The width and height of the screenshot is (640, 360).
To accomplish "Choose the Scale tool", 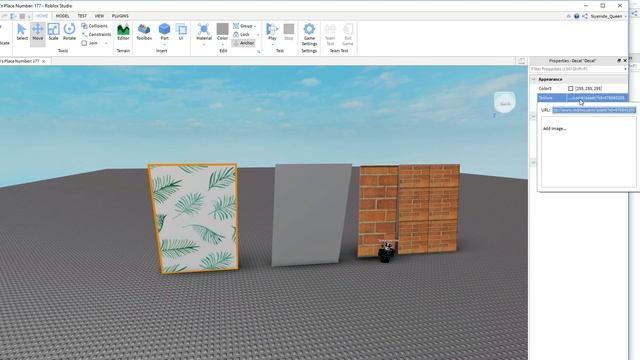I will tap(53, 32).
